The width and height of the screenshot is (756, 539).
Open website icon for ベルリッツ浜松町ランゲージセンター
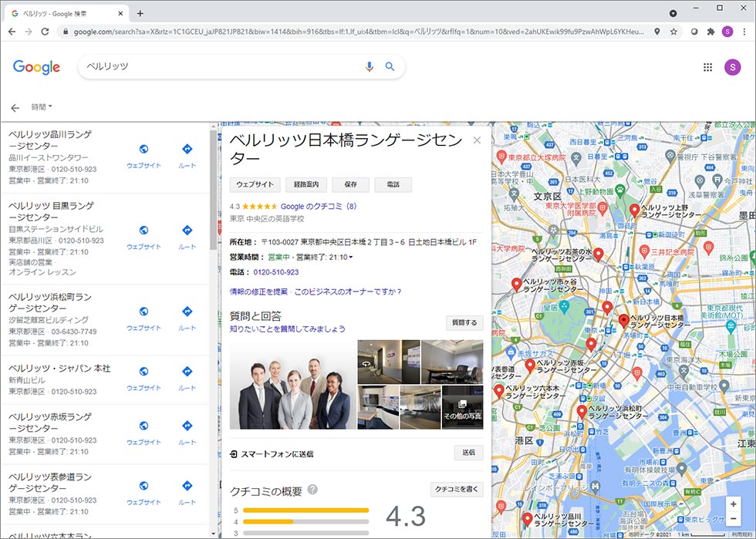click(143, 312)
